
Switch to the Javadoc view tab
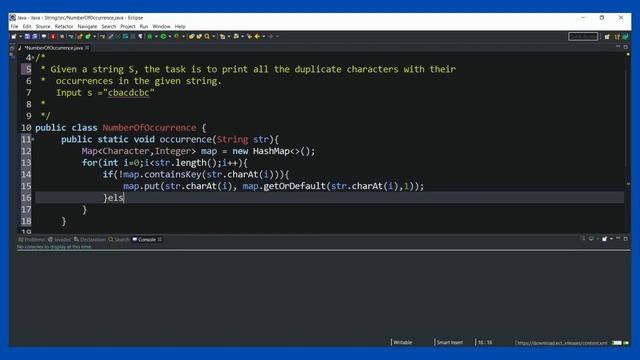pyautogui.click(x=60, y=240)
